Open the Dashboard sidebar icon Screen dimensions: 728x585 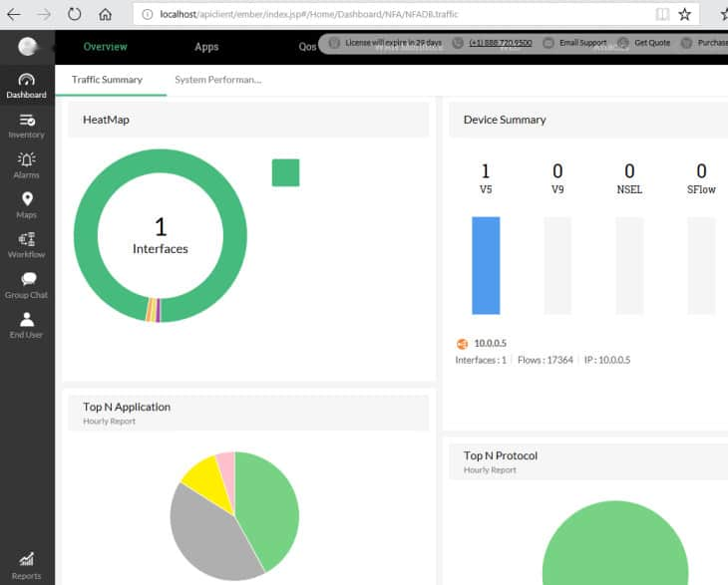pyautogui.click(x=27, y=80)
